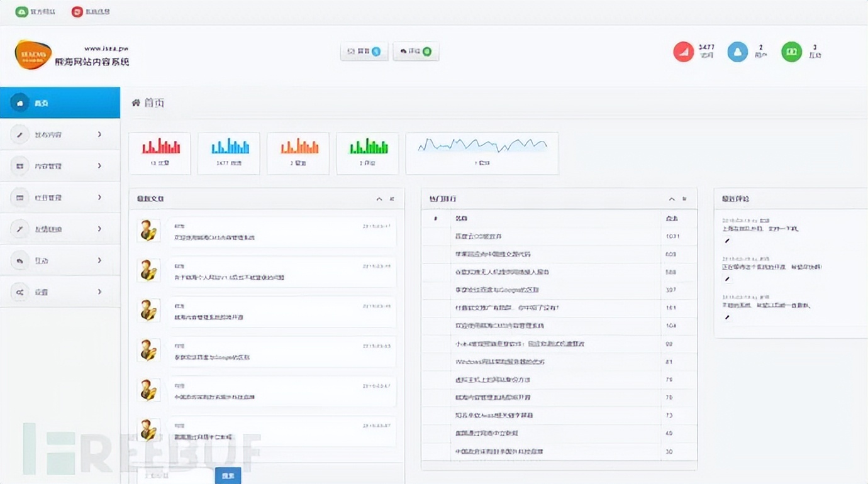Select the 友情链接 link icon
The height and width of the screenshot is (484, 868).
tap(21, 228)
